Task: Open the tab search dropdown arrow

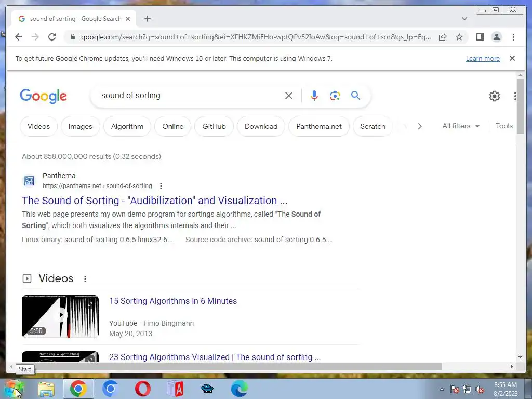Action: pos(464,19)
